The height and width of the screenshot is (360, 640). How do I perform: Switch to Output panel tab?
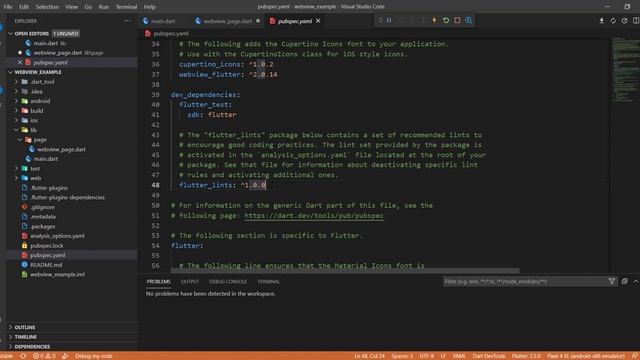tap(190, 282)
